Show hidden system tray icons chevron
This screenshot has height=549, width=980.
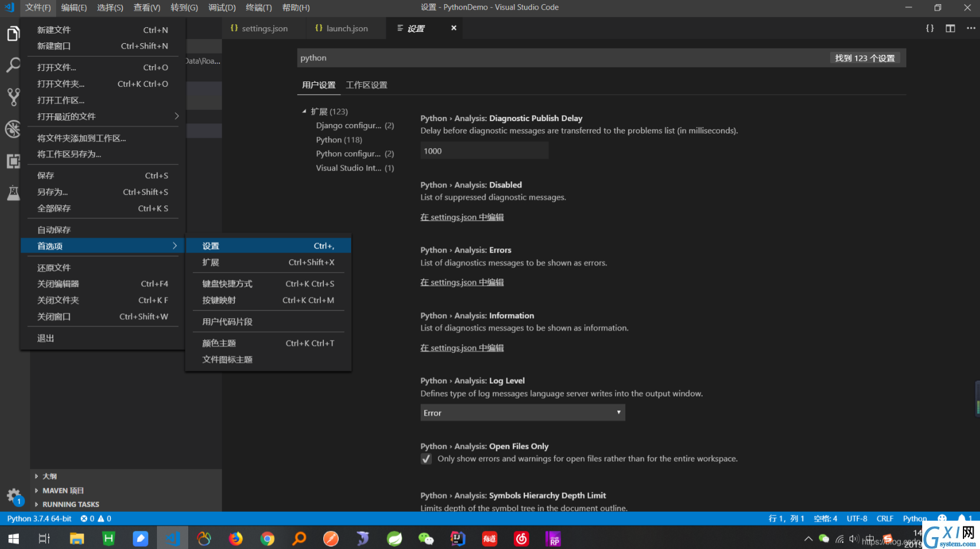pos(808,538)
